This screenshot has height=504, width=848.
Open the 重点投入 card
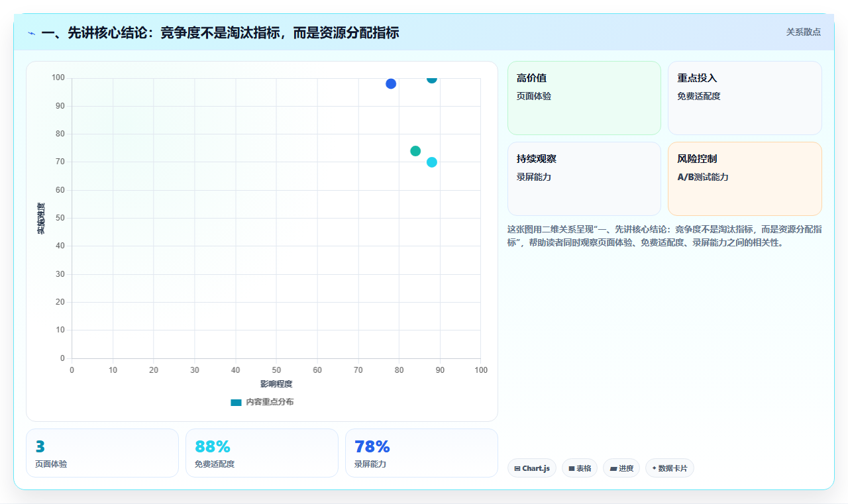[x=745, y=98]
